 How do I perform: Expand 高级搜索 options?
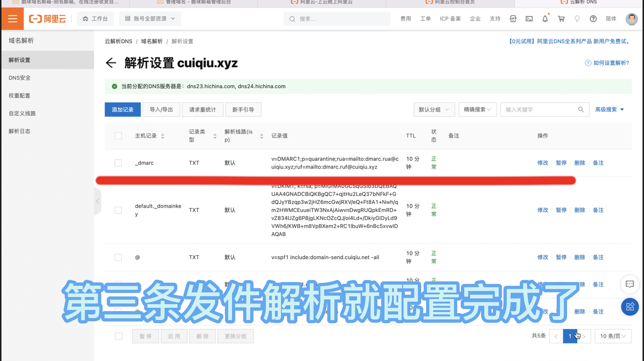[x=609, y=110]
